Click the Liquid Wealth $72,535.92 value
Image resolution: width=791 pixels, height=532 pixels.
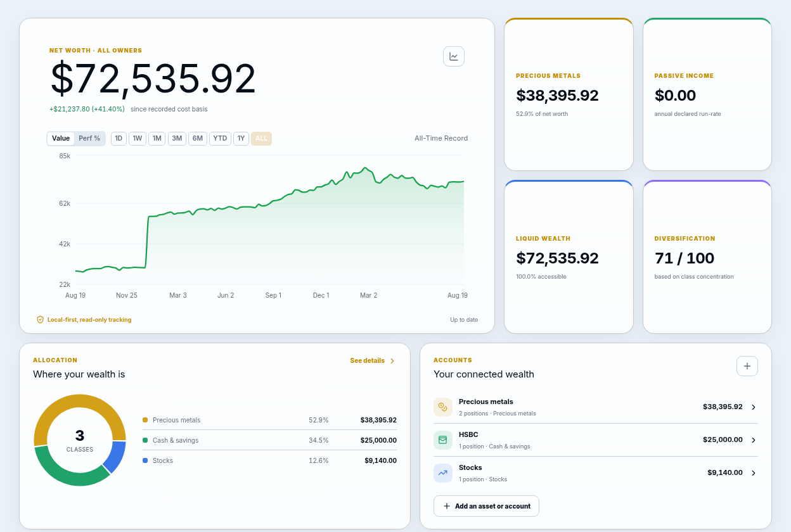[x=557, y=258]
